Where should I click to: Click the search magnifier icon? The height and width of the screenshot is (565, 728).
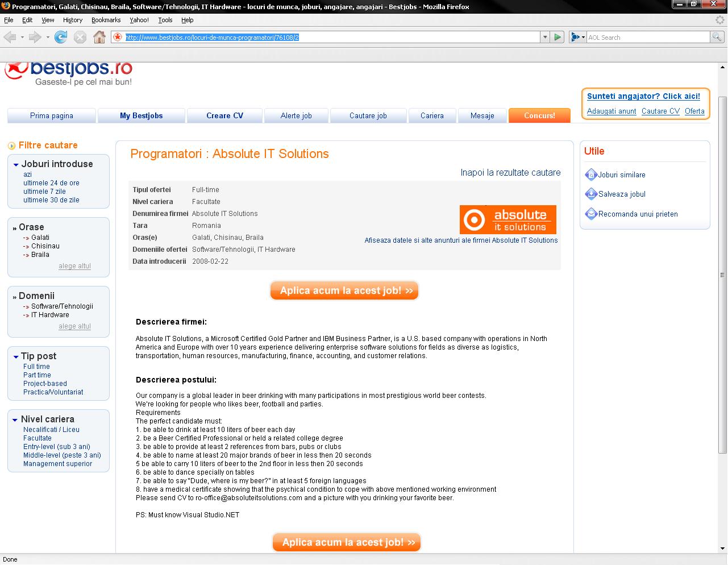click(x=718, y=38)
